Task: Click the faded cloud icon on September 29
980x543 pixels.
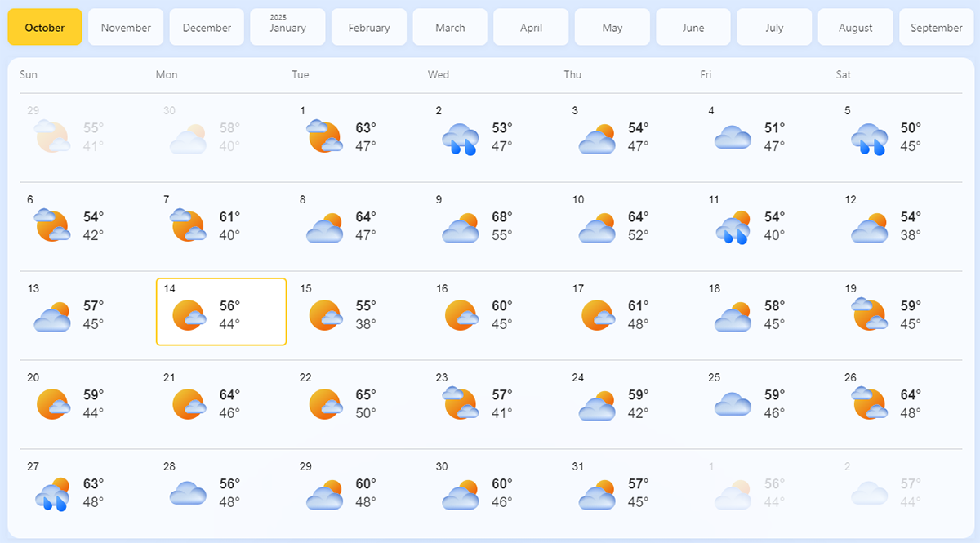Action: (x=51, y=137)
